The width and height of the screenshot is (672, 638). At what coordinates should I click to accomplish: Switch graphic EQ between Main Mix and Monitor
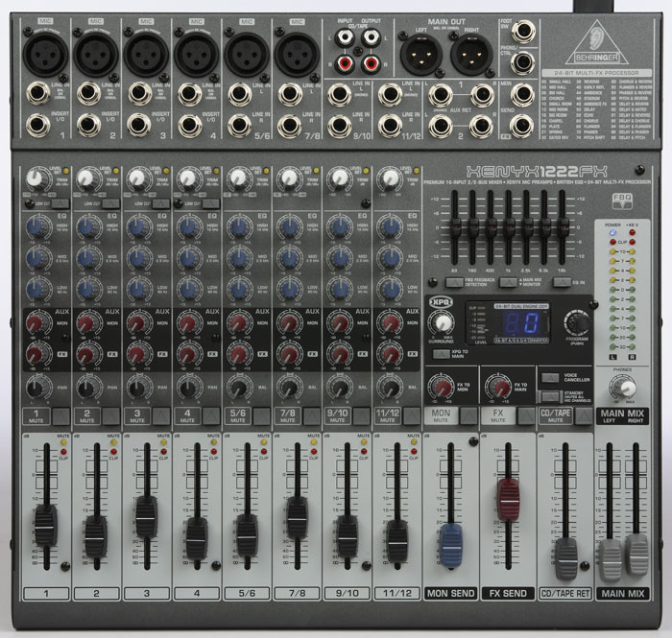pyautogui.click(x=508, y=283)
